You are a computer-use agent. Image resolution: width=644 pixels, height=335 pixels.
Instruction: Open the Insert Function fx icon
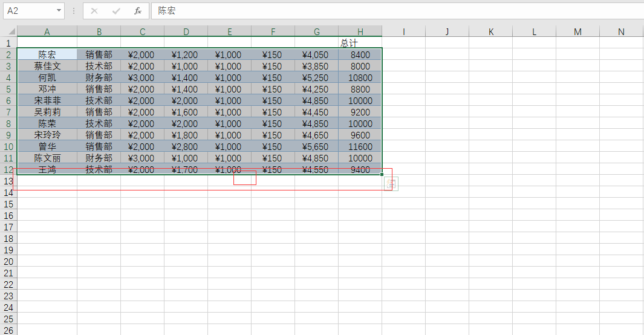[x=138, y=11]
